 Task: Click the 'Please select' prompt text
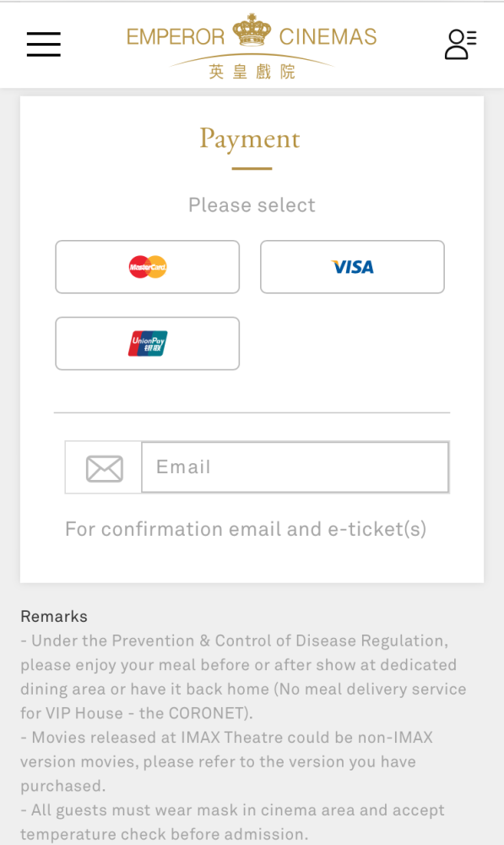(252, 205)
